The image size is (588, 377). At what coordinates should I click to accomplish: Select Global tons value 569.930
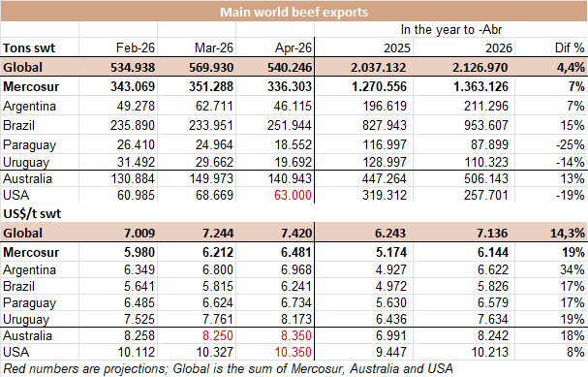point(211,68)
